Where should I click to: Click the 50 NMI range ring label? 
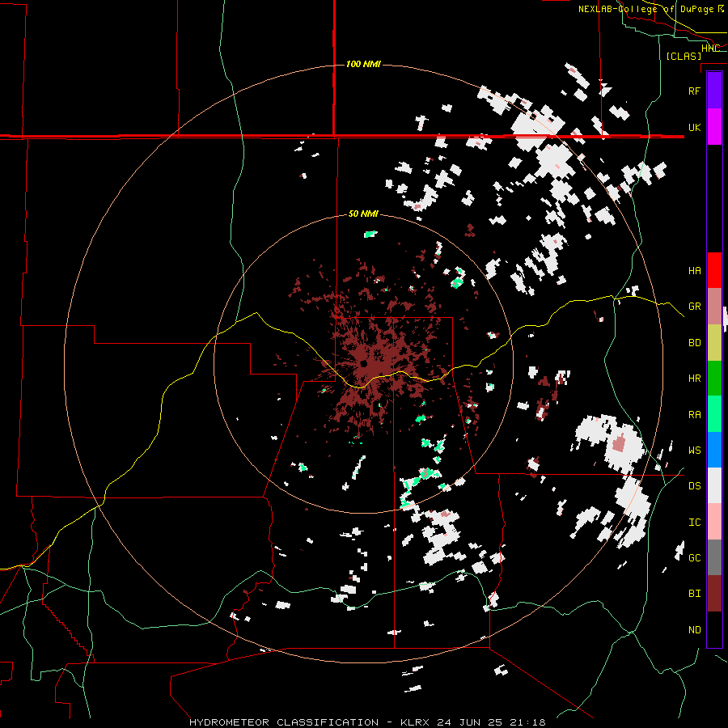[x=363, y=214]
